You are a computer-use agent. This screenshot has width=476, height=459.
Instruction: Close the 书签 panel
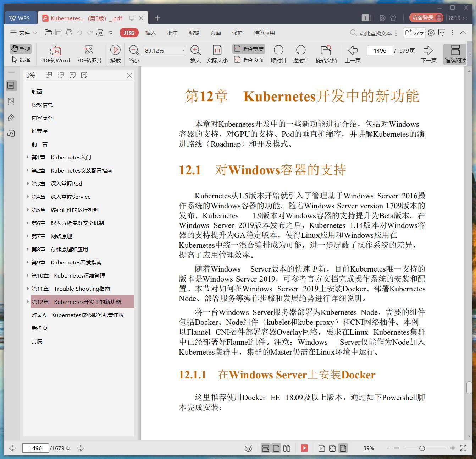click(129, 75)
